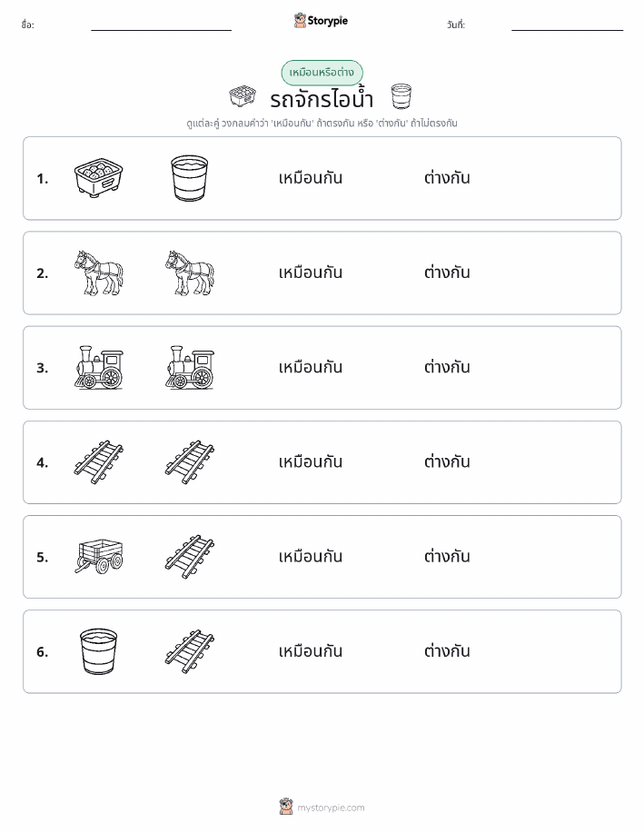This screenshot has width=644, height=833.
Task: Click the water bucket picture in row 1
Action: (x=190, y=178)
